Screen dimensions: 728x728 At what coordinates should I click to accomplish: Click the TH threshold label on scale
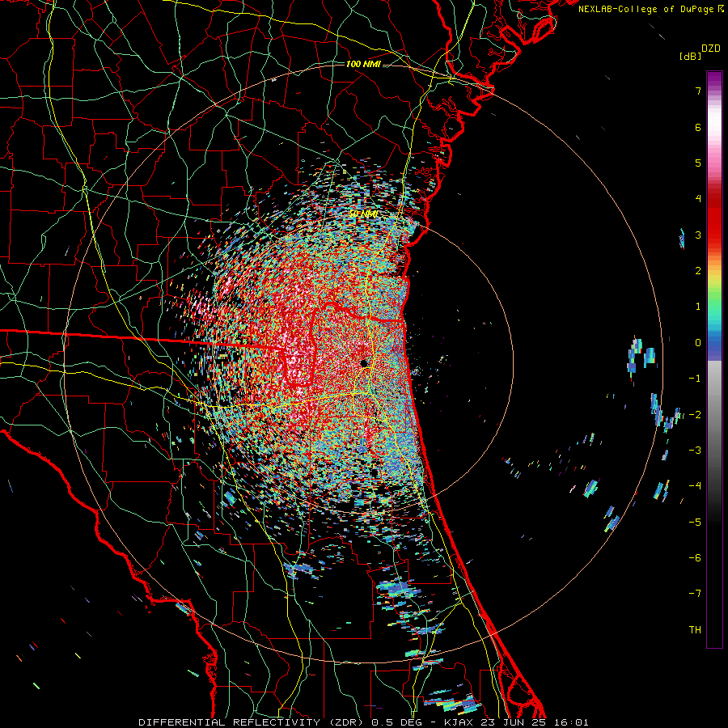coord(695,630)
